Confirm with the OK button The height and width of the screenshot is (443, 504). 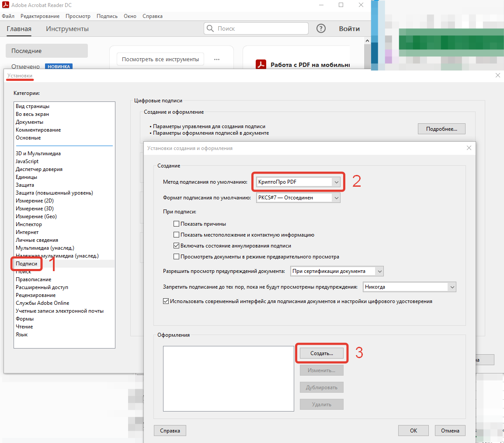pyautogui.click(x=414, y=430)
